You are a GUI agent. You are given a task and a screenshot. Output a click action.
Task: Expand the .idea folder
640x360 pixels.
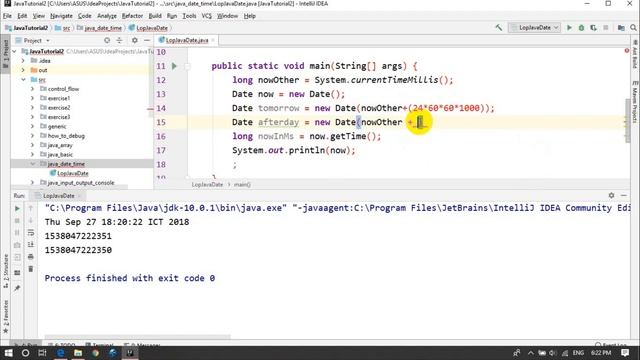(23, 61)
